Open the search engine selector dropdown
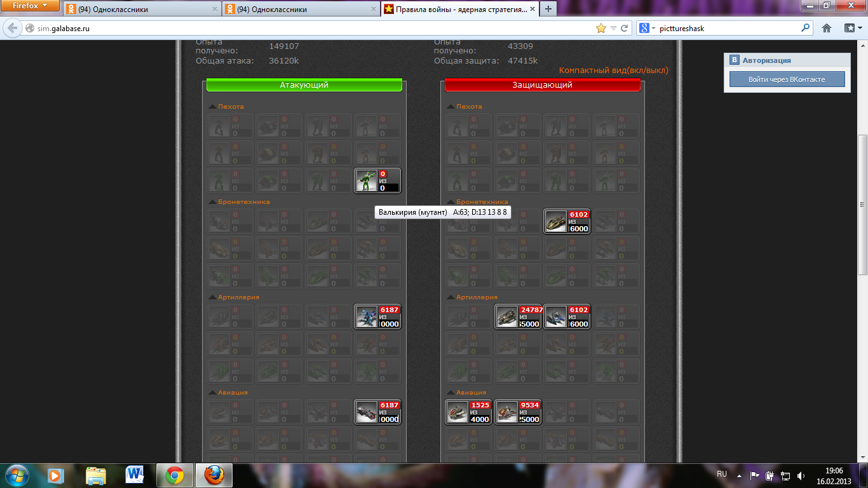This screenshot has height=488, width=868. (x=648, y=28)
